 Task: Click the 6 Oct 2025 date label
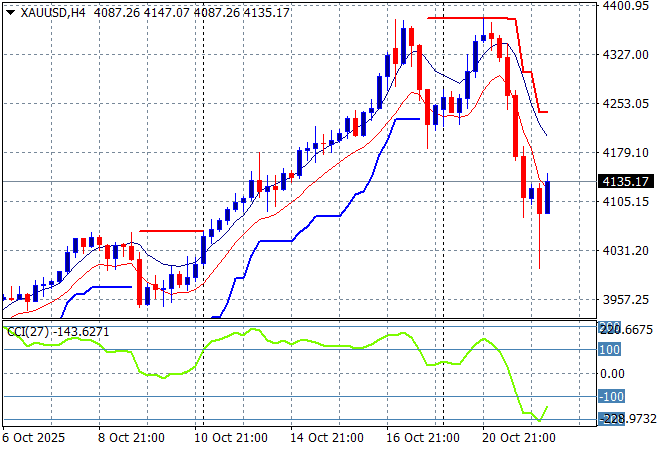click(x=34, y=438)
